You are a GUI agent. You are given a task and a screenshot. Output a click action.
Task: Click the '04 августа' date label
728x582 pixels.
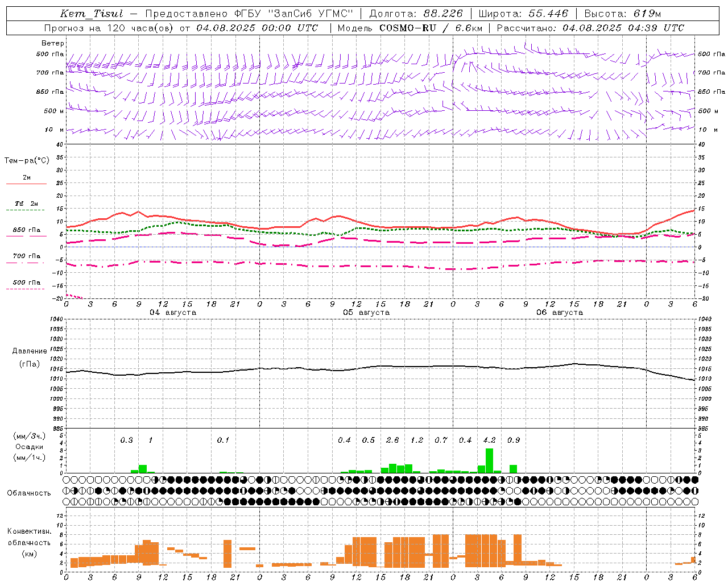[x=173, y=313]
